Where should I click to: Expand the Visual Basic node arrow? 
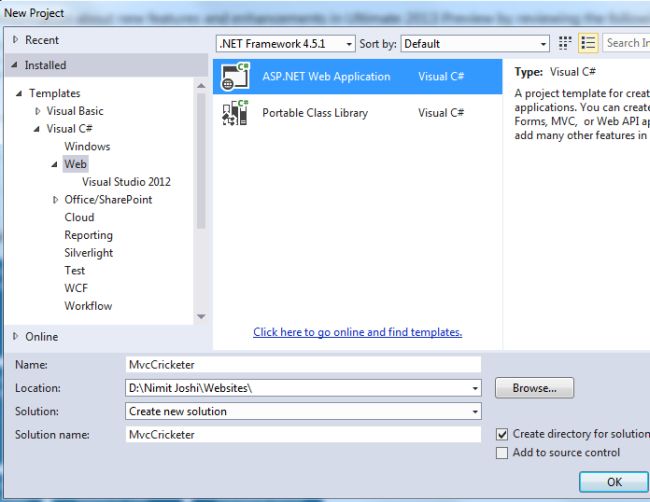pos(38,111)
